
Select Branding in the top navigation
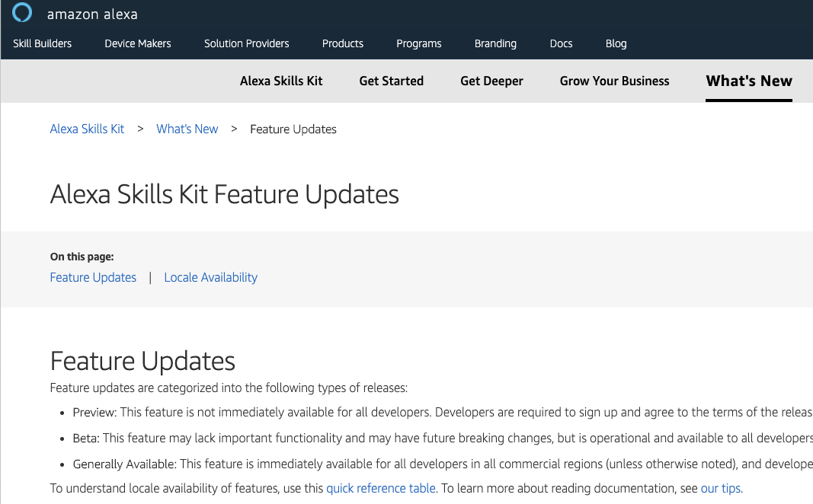pos(496,43)
